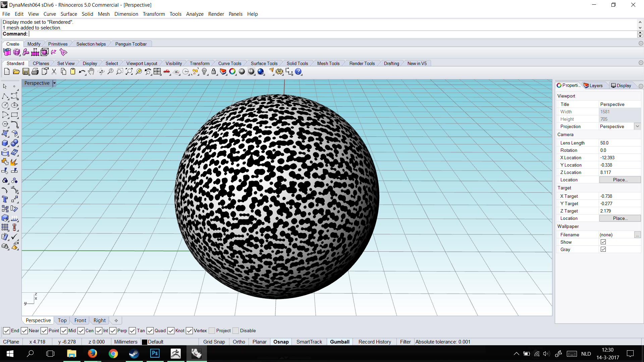
Task: Open Firefox from the taskbar
Action: 92,353
